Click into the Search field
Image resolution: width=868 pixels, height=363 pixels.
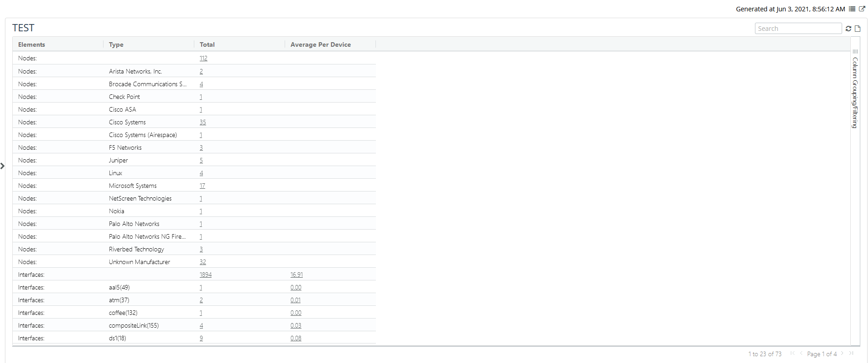(x=798, y=29)
